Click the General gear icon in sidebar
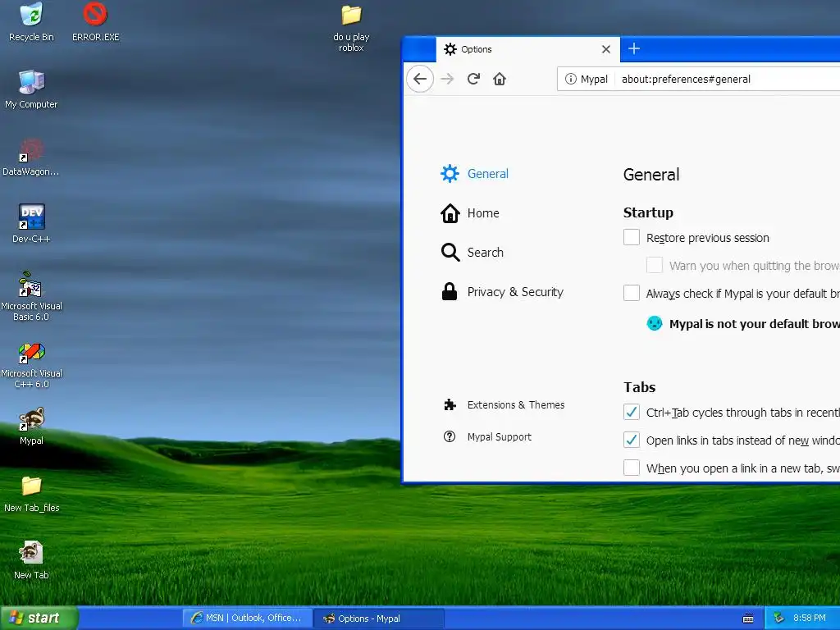 [450, 174]
